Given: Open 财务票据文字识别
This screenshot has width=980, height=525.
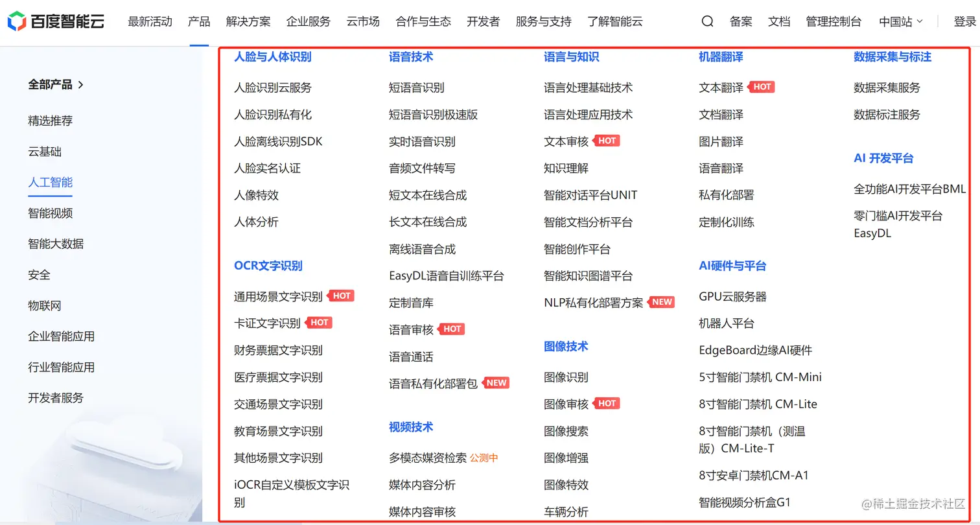Looking at the screenshot, I should pos(278,350).
